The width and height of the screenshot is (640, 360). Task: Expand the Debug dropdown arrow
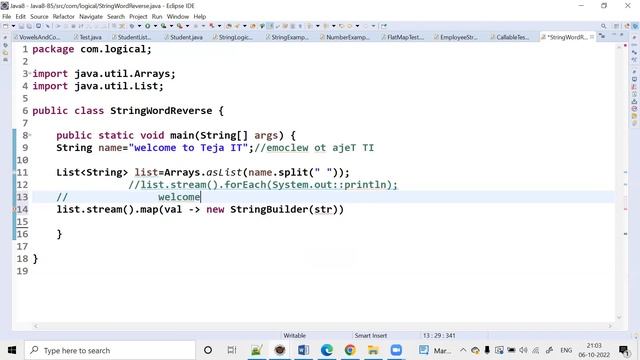(139, 26)
